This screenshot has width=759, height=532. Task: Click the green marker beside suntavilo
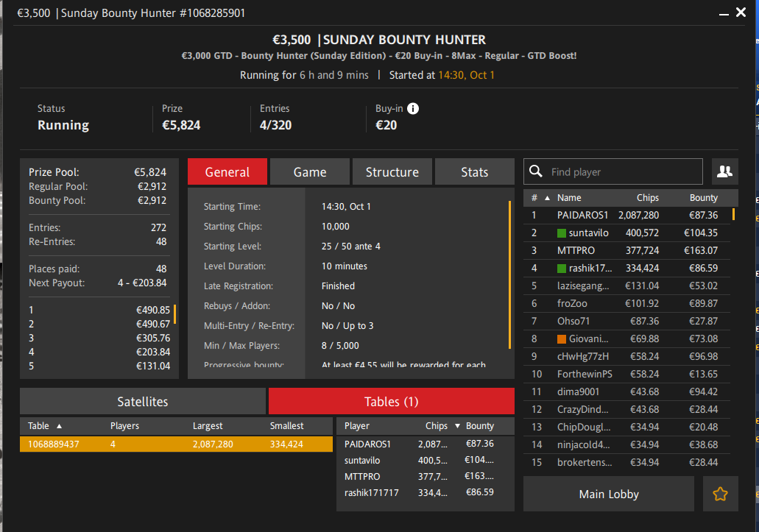[x=562, y=233]
